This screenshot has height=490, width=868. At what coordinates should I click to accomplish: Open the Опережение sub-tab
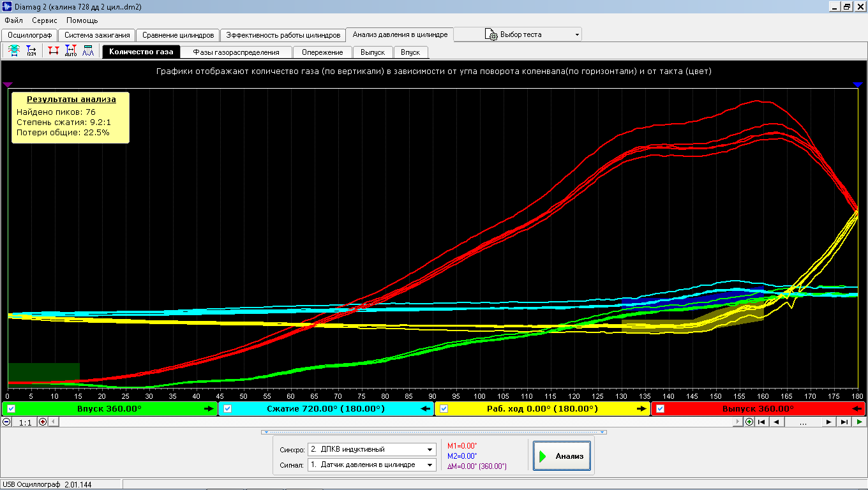coord(322,52)
